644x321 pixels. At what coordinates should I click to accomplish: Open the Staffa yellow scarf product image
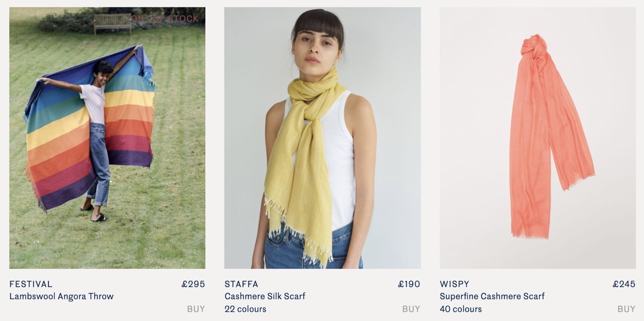[322, 138]
